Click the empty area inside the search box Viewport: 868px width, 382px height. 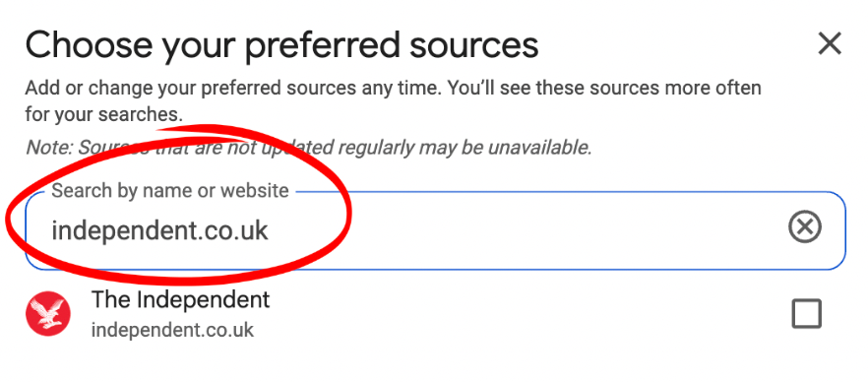click(x=526, y=230)
